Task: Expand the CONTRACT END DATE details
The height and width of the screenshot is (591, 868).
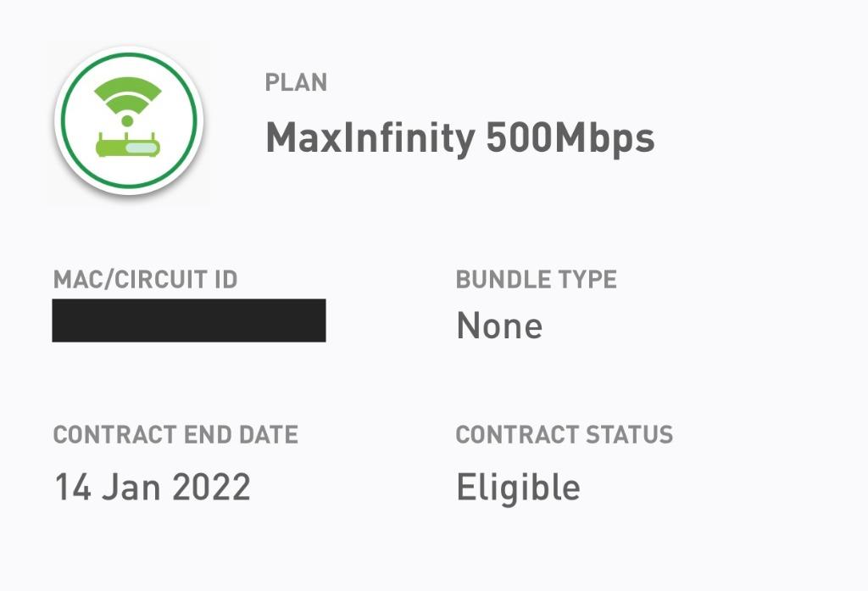Action: [175, 434]
